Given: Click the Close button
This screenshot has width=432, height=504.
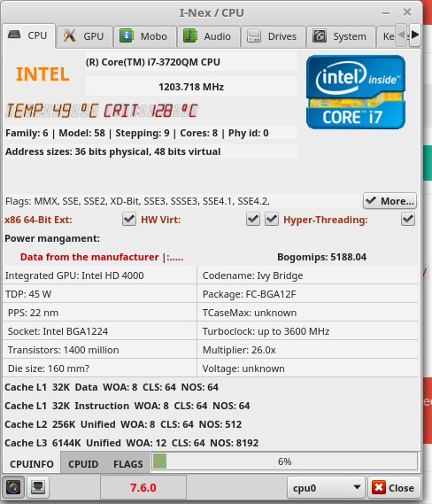Looking at the screenshot, I should click(394, 488).
